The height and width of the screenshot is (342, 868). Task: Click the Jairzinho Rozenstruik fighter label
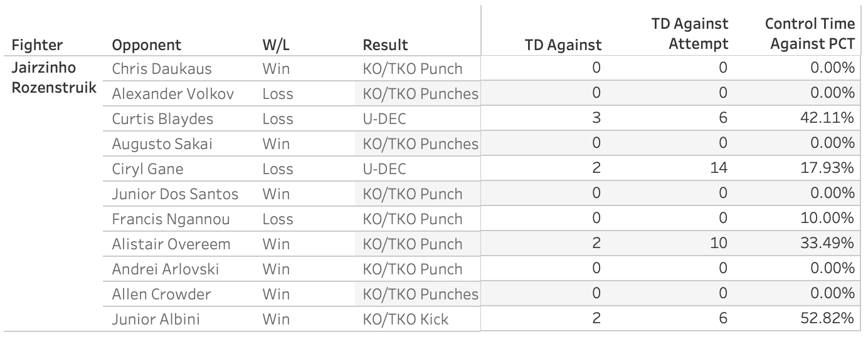coord(55,78)
